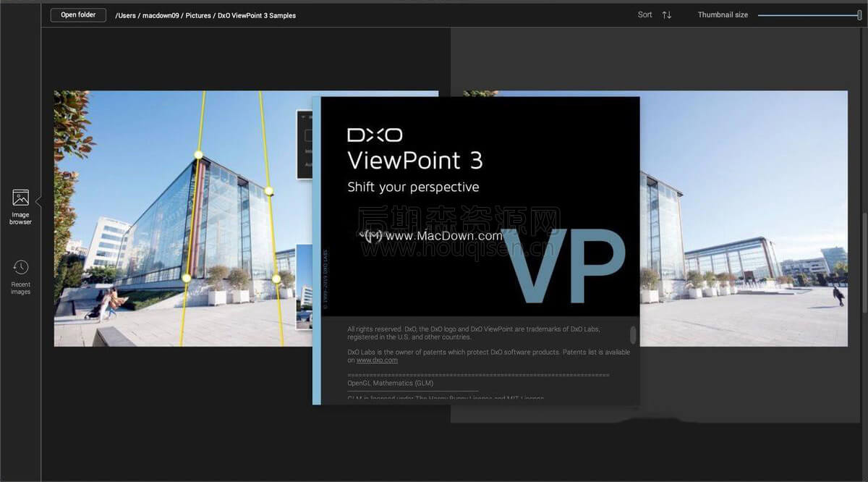Click the Sort label
868x482 pixels.
click(644, 14)
